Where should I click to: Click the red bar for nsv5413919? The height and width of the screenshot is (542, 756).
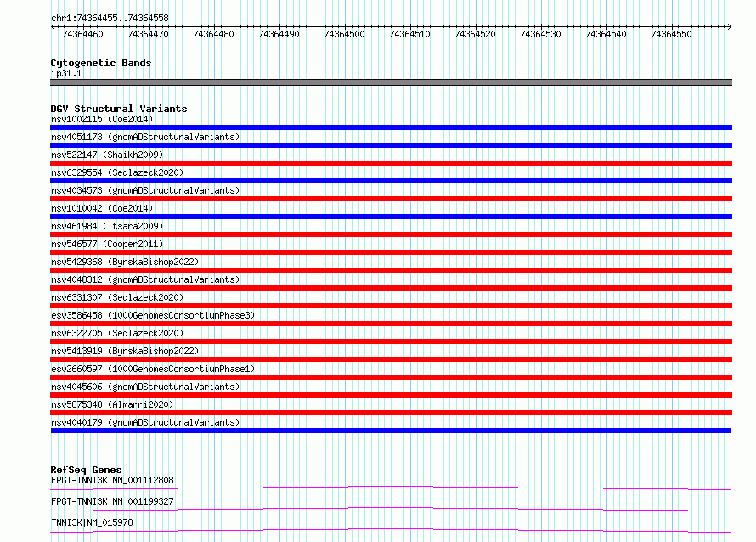(391, 359)
